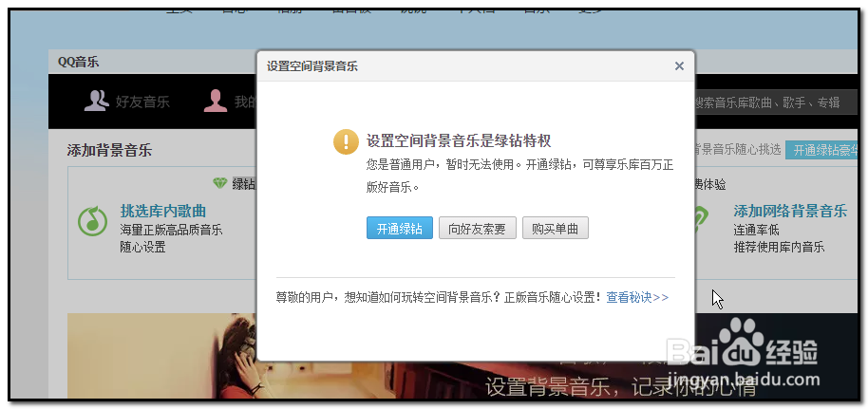Open the 好友音乐 tab
The height and width of the screenshot is (409, 868).
[x=142, y=102]
